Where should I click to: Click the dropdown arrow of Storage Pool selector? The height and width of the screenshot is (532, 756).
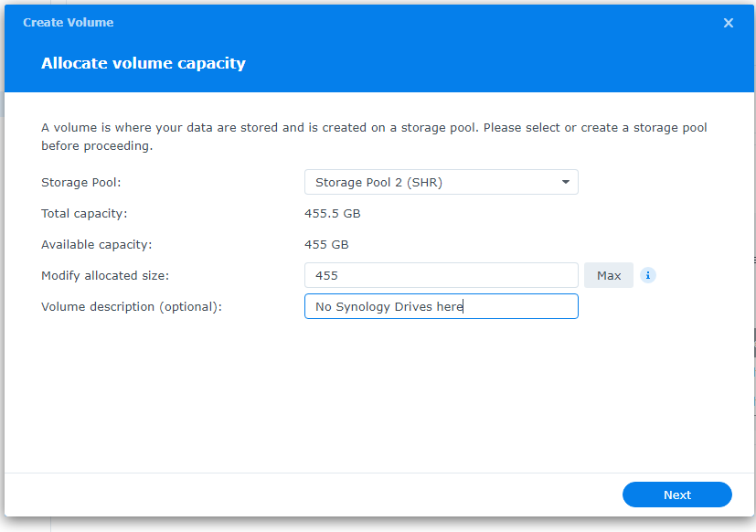[566, 182]
